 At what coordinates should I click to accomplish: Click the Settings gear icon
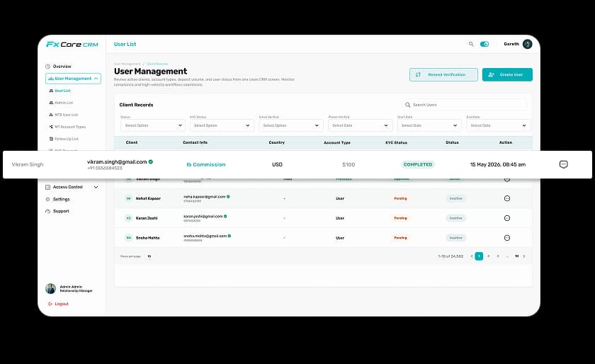click(x=48, y=199)
